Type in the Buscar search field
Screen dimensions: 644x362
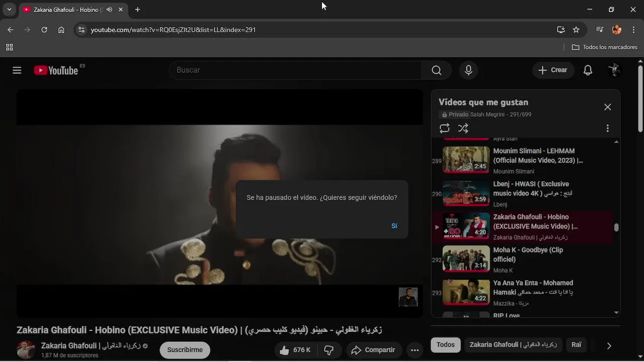point(295,70)
